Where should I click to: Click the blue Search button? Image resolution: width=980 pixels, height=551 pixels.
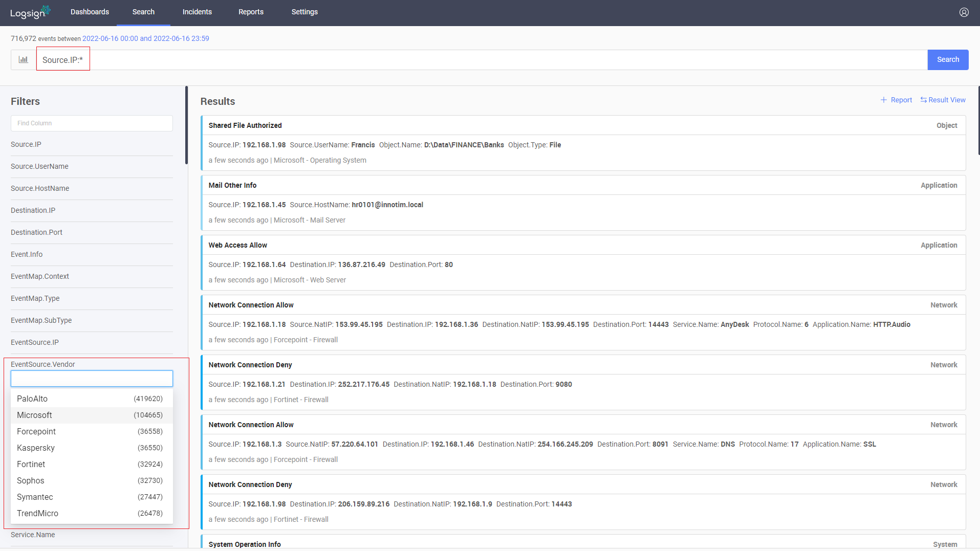pyautogui.click(x=948, y=60)
